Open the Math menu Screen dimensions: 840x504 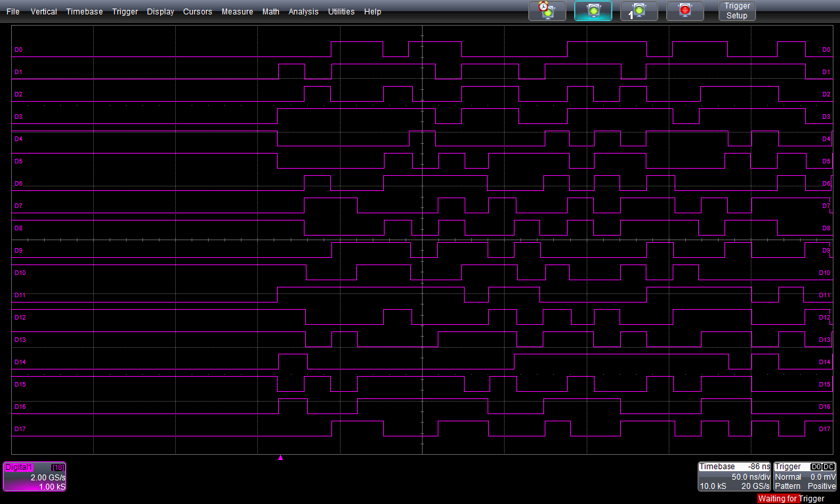pyautogui.click(x=271, y=12)
